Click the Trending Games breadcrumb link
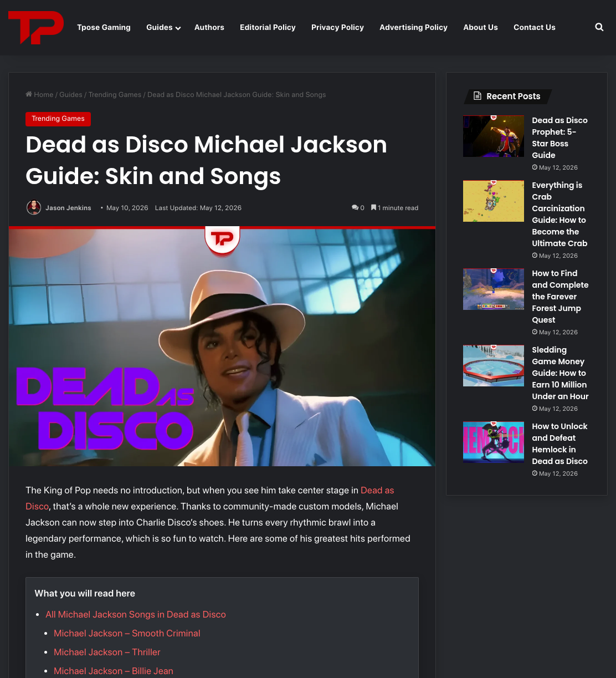 (115, 95)
